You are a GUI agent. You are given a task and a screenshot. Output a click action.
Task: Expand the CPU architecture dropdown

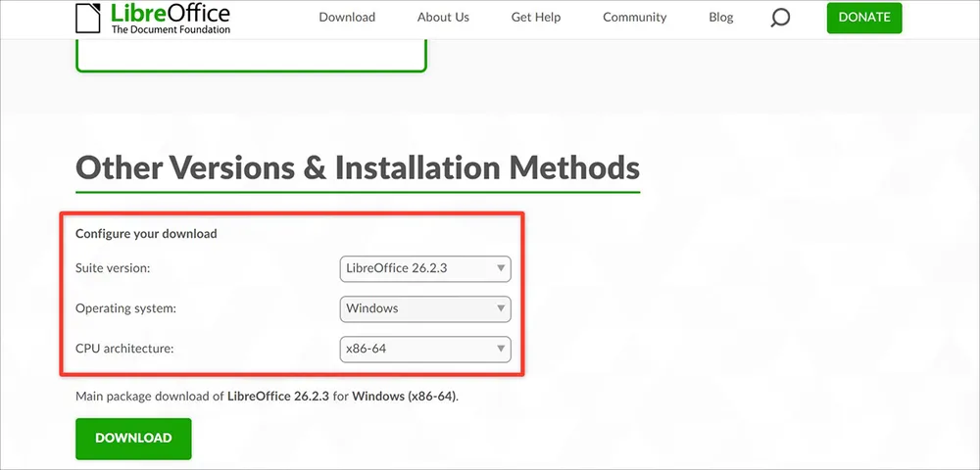point(425,349)
